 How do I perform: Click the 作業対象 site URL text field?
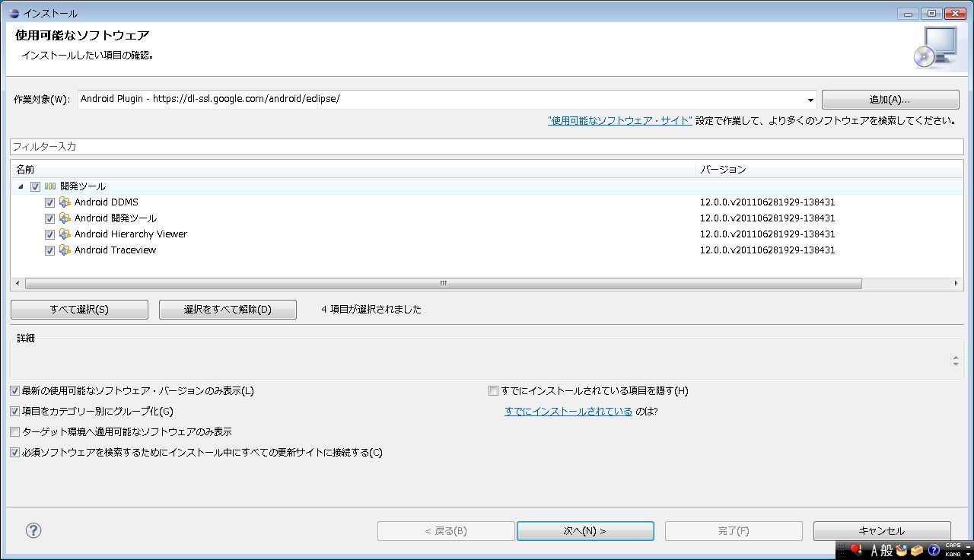441,100
